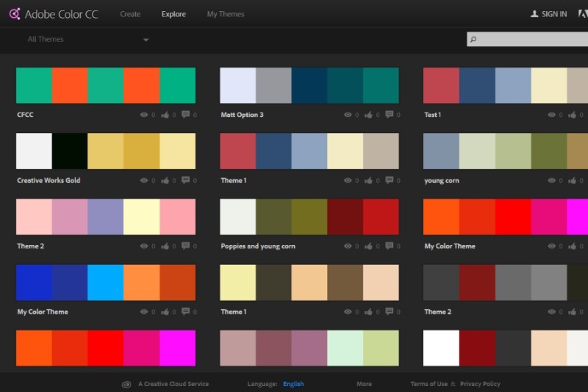
Task: Click the comment icon on Matt Option 3
Action: pos(389,115)
